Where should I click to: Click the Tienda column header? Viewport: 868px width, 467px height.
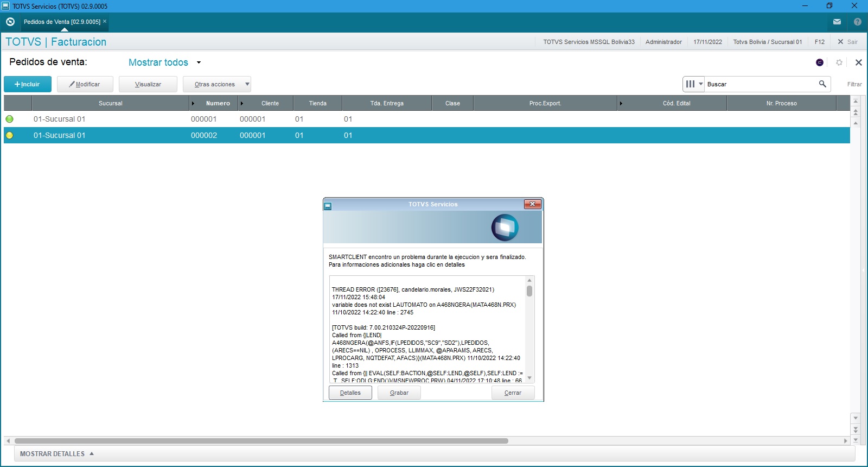coord(318,103)
